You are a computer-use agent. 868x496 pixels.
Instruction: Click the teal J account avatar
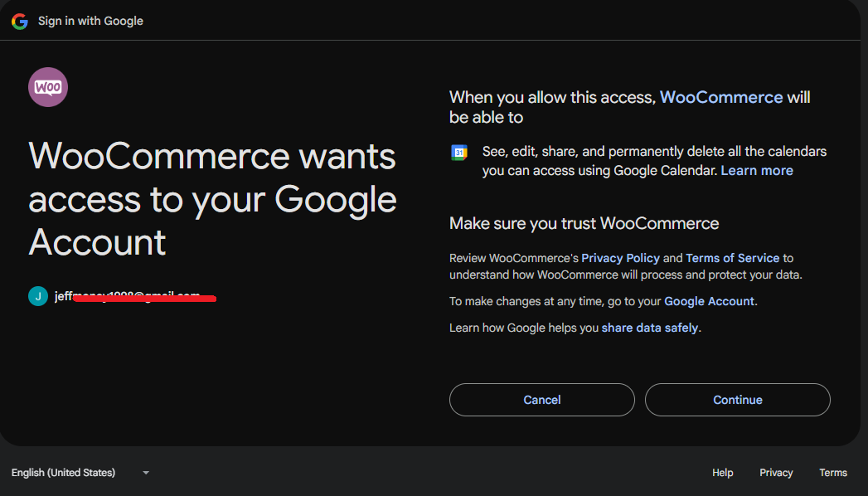tap(38, 296)
